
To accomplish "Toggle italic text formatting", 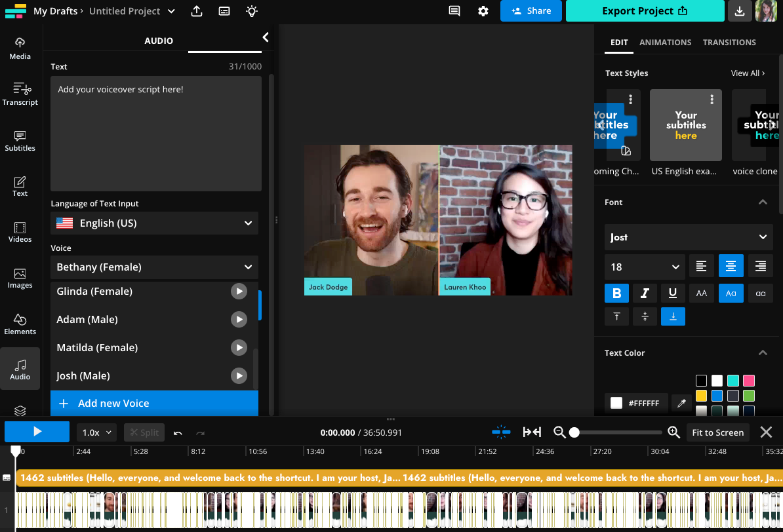I will (645, 294).
